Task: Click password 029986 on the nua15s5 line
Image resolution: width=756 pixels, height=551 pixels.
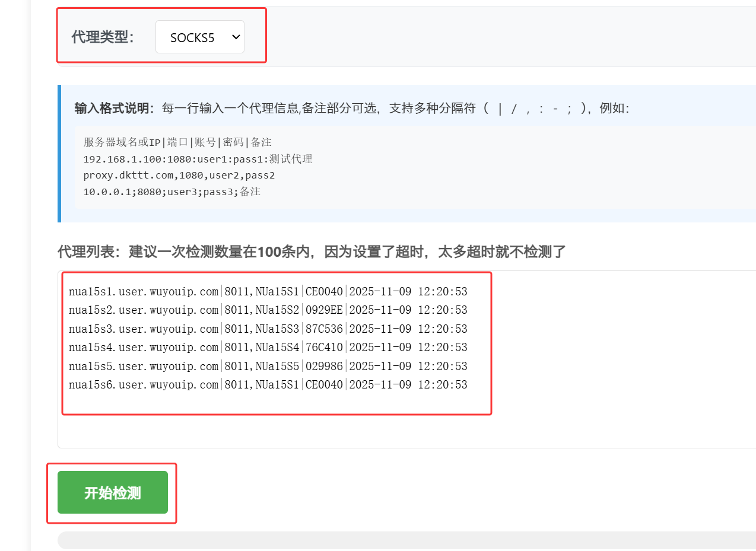Action: click(x=324, y=367)
